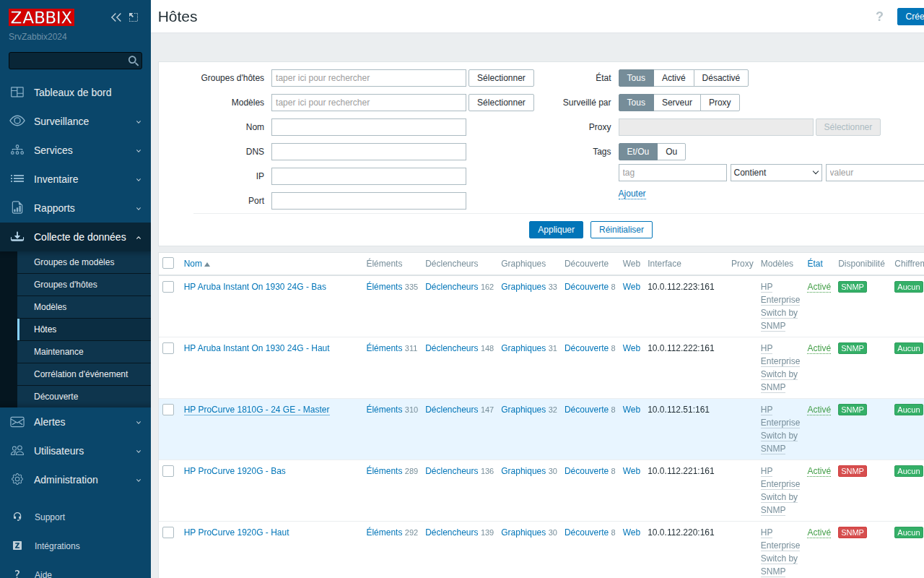Image resolution: width=924 pixels, height=578 pixels.
Task: Expand the Inventaire menu chevron
Action: coord(139,179)
